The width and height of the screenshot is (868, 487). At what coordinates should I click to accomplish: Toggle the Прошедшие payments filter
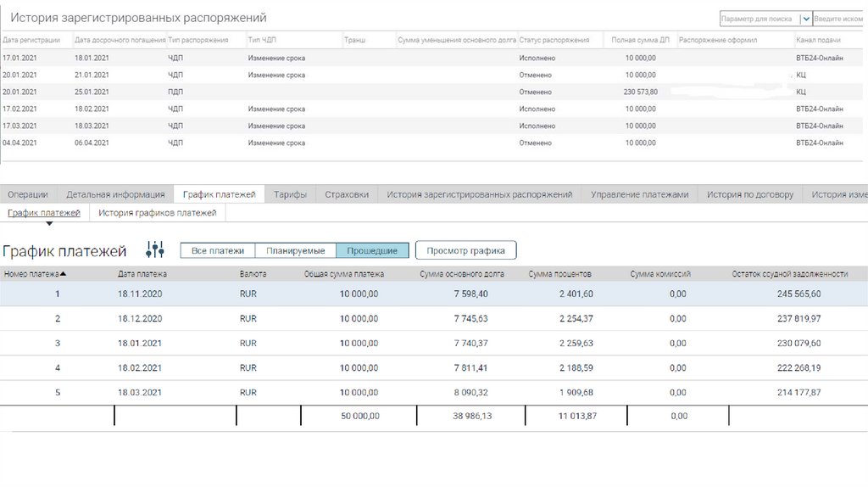(372, 250)
